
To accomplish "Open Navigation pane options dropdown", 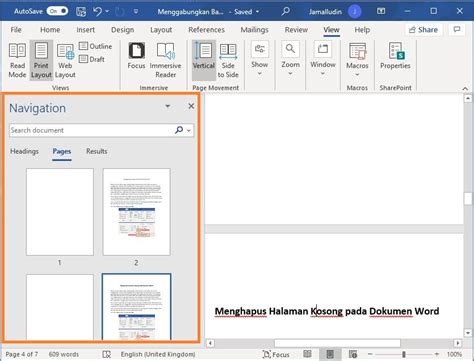I will tap(168, 106).
